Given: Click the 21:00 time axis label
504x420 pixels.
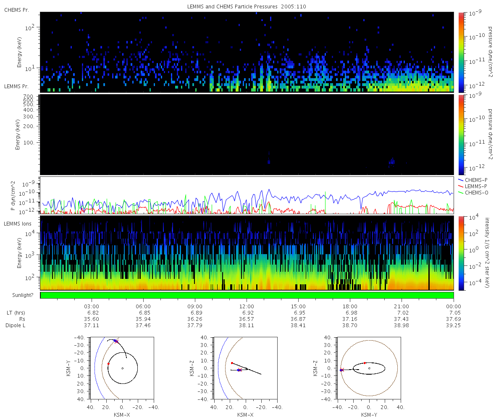Looking at the screenshot, I should 402,307.
